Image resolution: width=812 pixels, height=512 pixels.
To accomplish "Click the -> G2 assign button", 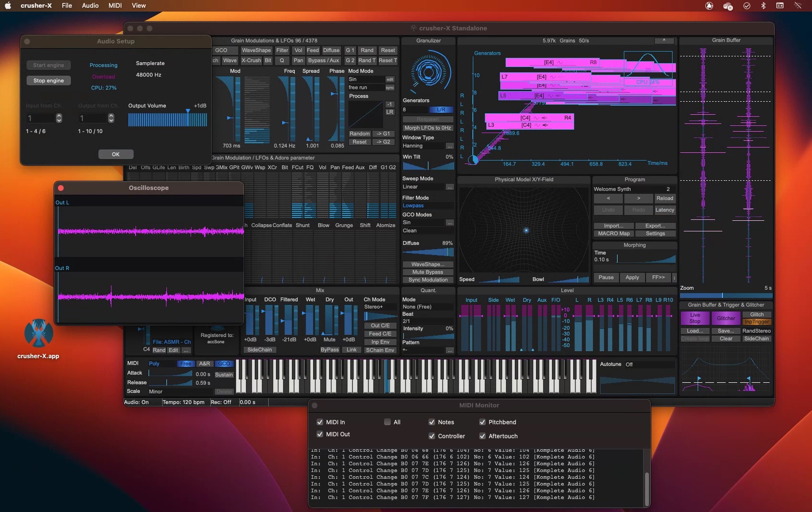I will (x=383, y=142).
